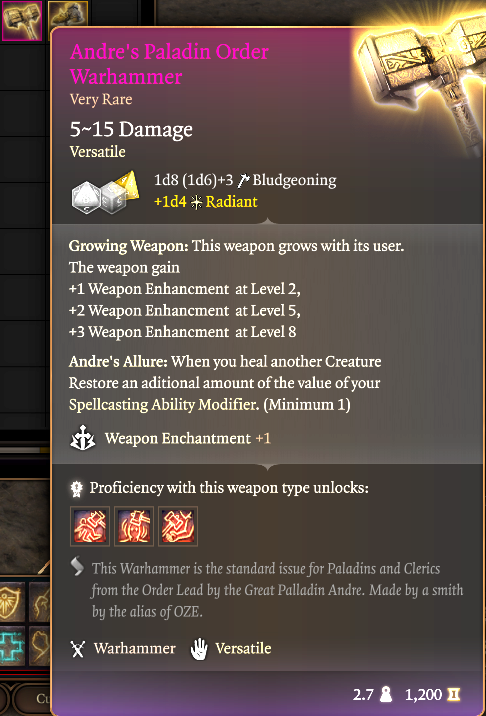Click the yellow Radiant damage type text
486x716 pixels.
pos(232,202)
